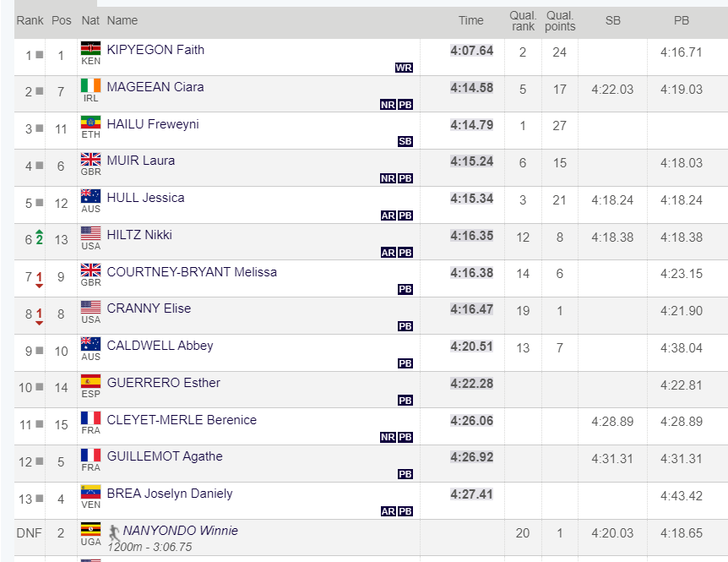Image resolution: width=728 pixels, height=562 pixels.
Task: Click AR badge in HULL Jessica row
Action: pyautogui.click(x=388, y=216)
